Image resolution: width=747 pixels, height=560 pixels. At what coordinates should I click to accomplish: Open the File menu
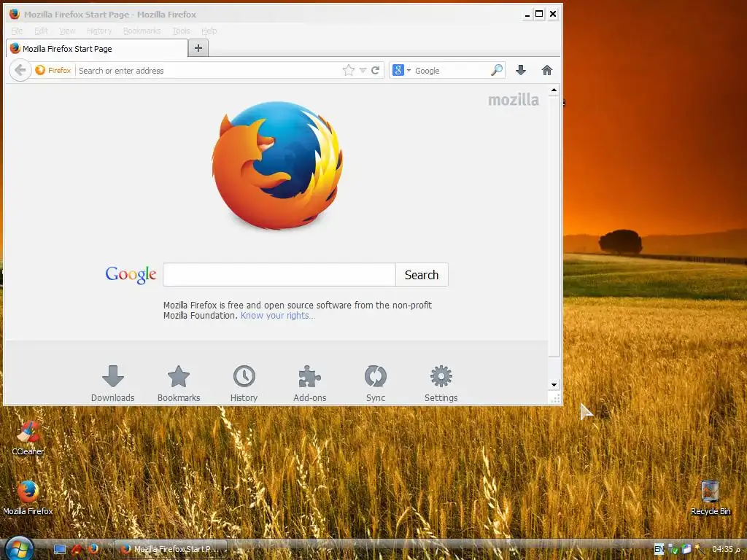pos(18,31)
